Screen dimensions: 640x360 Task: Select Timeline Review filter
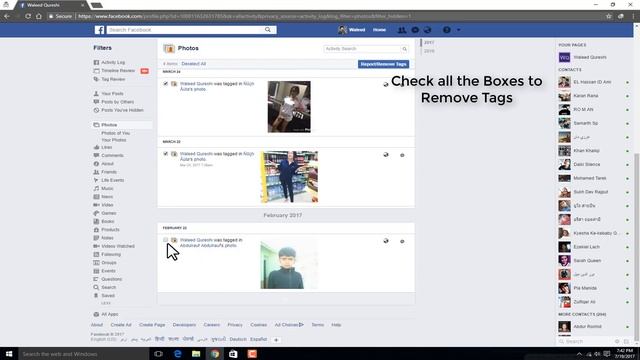pyautogui.click(x=118, y=71)
